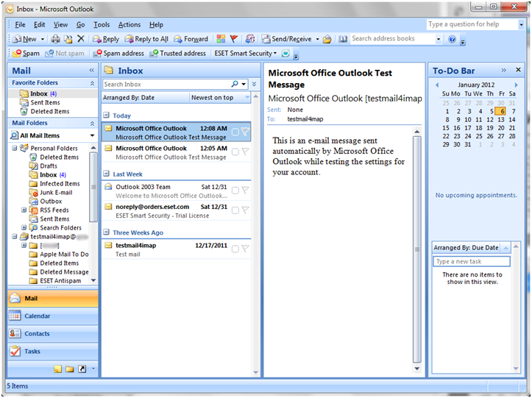Screen dimensions: 532x398
Task: Open the Go menu
Action: pyautogui.click(x=80, y=24)
